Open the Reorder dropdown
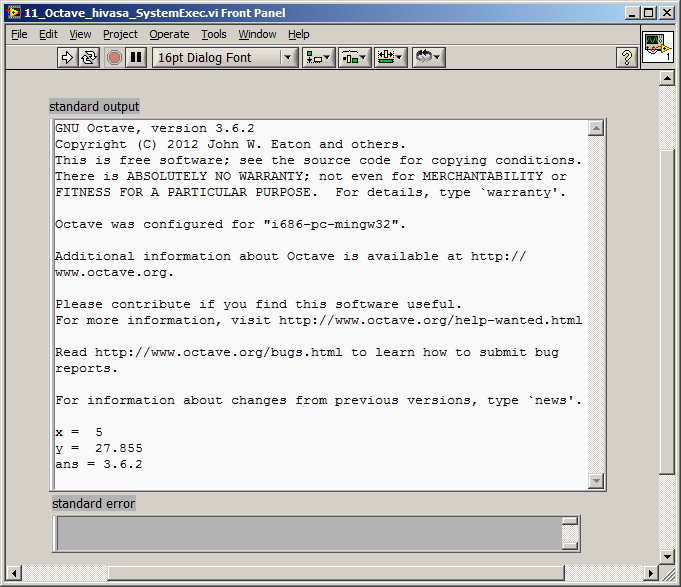The width and height of the screenshot is (681, 587). click(x=428, y=57)
